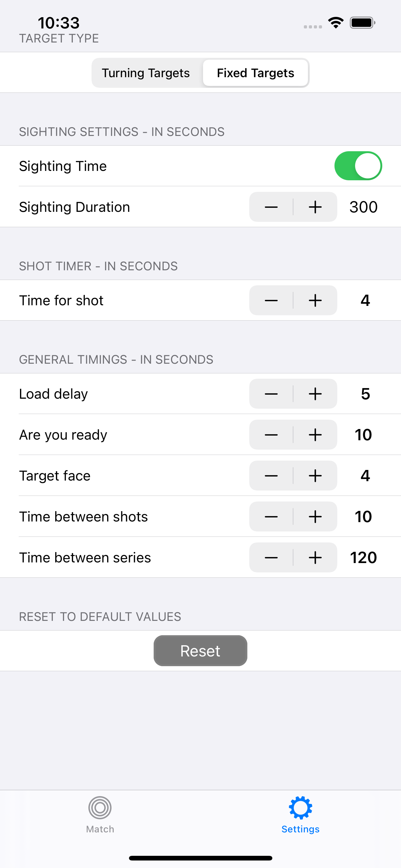Screen dimensions: 401x868
Task: Increase Time for shot value
Action: (315, 300)
